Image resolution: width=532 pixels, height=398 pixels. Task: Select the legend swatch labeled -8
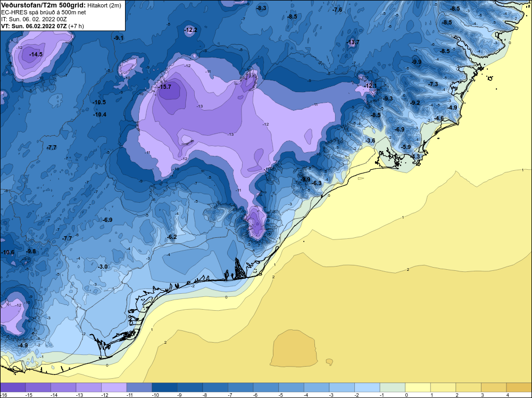(215, 387)
